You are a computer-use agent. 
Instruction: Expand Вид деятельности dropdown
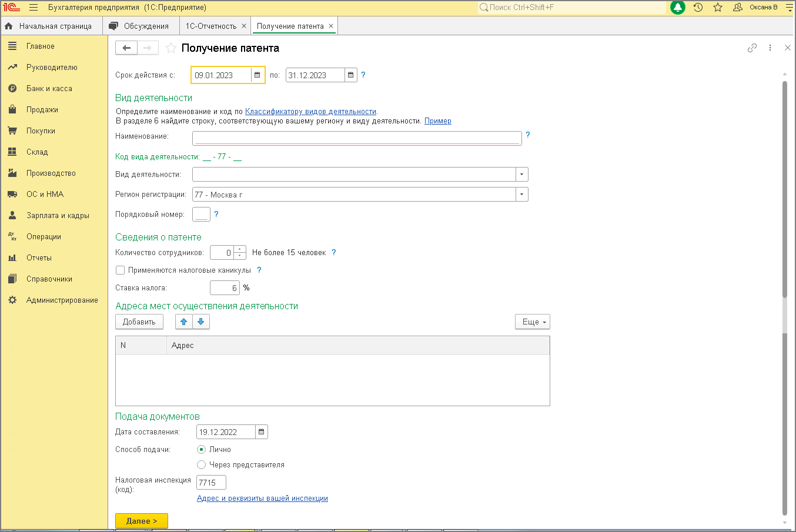pos(522,175)
